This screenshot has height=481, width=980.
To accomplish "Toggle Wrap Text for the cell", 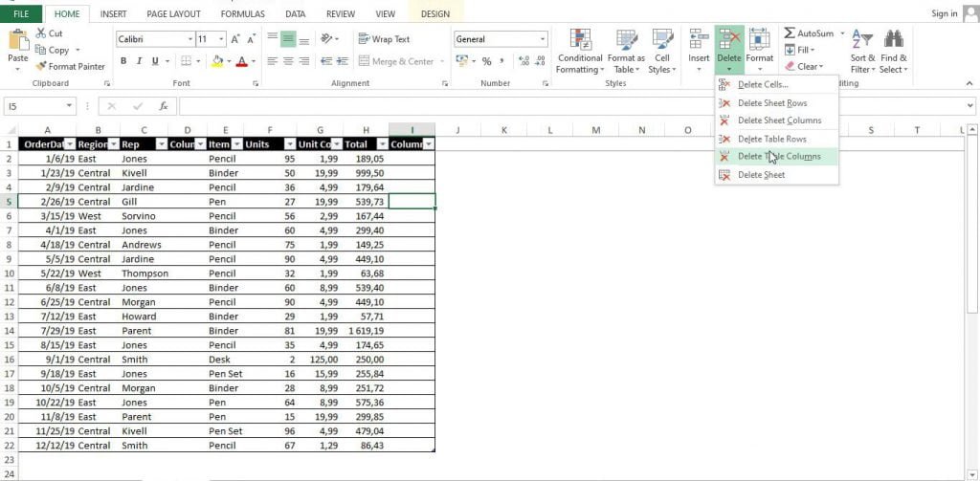I will (384, 39).
